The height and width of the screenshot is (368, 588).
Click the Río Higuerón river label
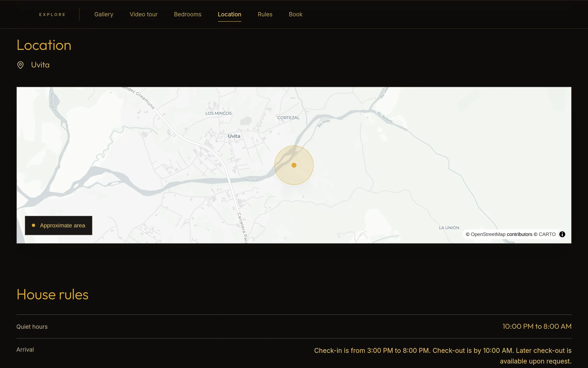click(x=53, y=103)
